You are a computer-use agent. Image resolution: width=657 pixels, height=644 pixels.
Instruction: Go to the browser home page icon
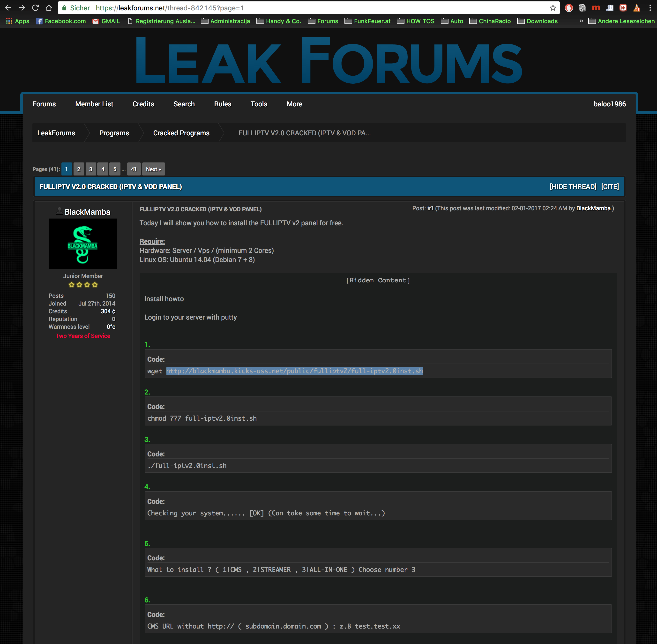pos(49,8)
